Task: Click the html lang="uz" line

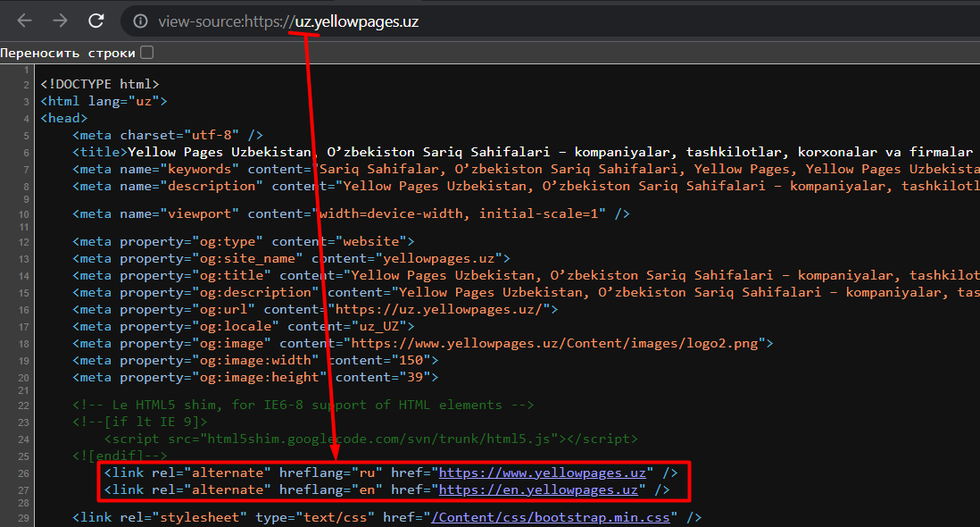Action: click(104, 101)
